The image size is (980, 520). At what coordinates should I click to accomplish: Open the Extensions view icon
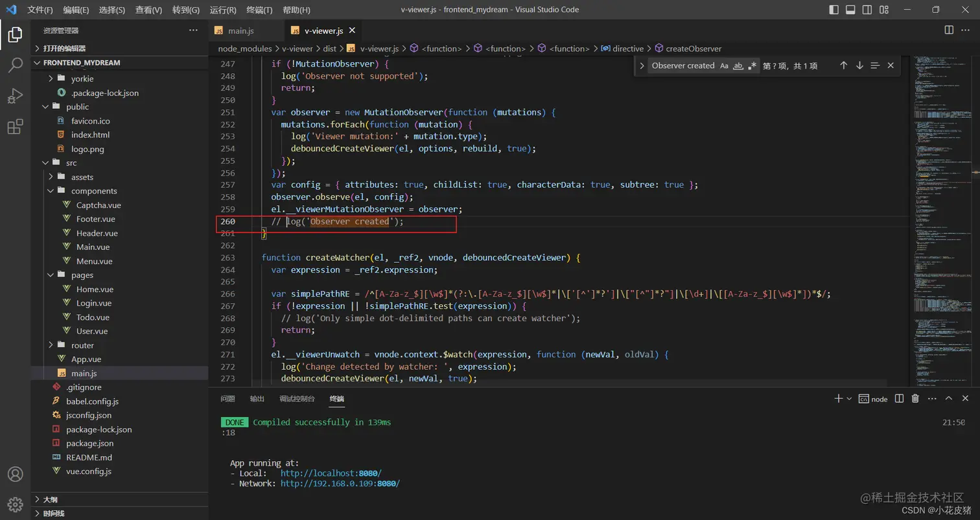(x=15, y=127)
